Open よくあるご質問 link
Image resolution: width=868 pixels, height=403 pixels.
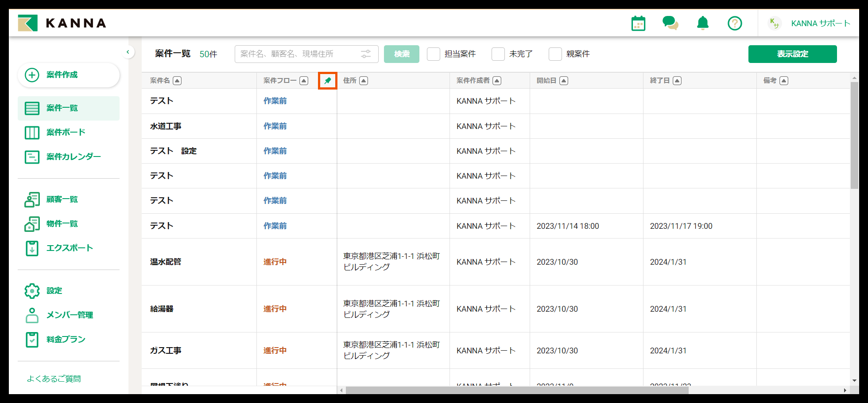[x=54, y=379]
